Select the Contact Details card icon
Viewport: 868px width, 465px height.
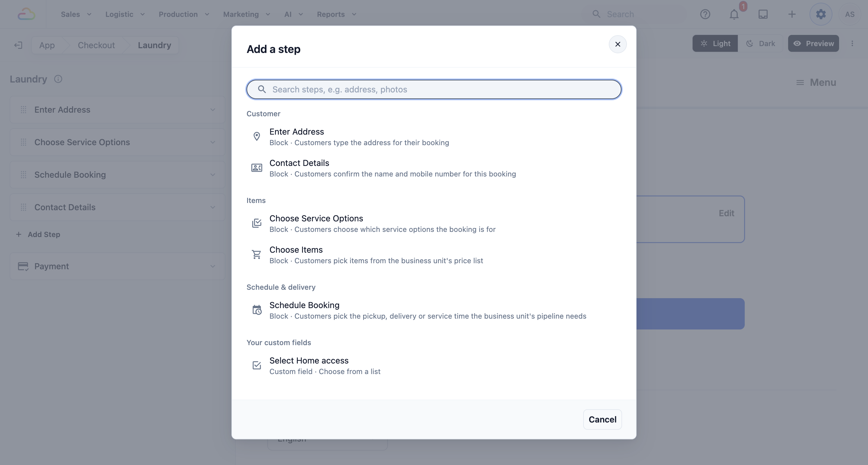click(x=257, y=168)
